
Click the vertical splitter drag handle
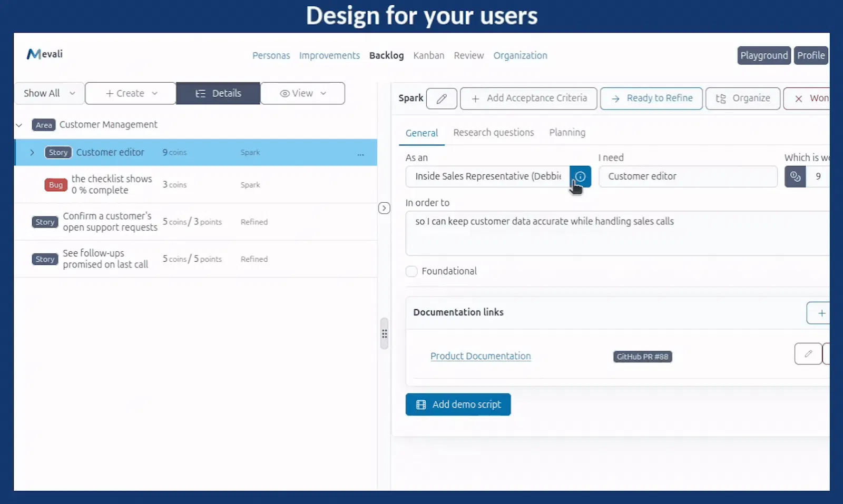click(x=384, y=334)
